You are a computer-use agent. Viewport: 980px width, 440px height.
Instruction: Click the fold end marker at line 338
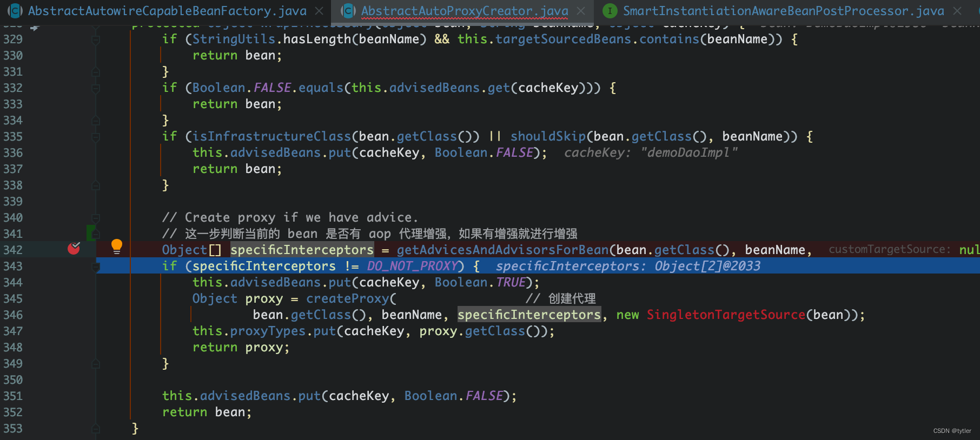pos(96,185)
